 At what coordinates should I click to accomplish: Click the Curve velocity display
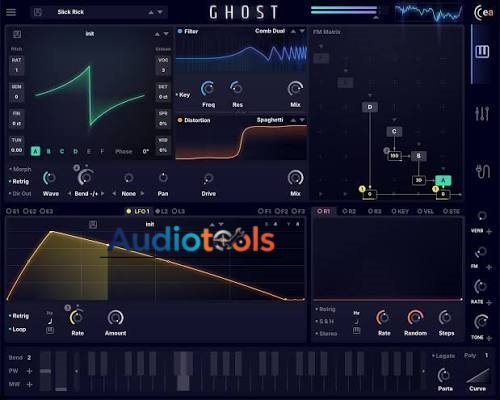[478, 376]
